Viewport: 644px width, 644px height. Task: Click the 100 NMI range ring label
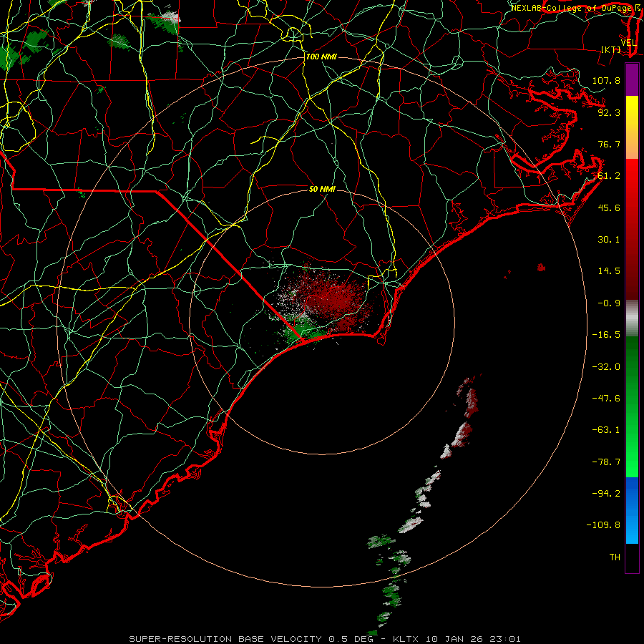pos(321,57)
